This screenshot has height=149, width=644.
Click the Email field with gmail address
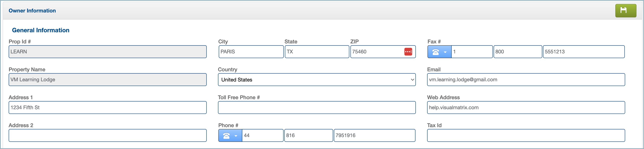point(526,80)
